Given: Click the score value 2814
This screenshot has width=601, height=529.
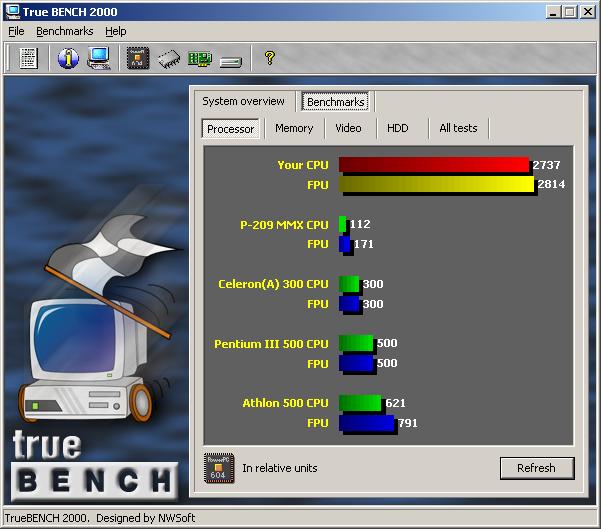Looking at the screenshot, I should pyautogui.click(x=551, y=184).
